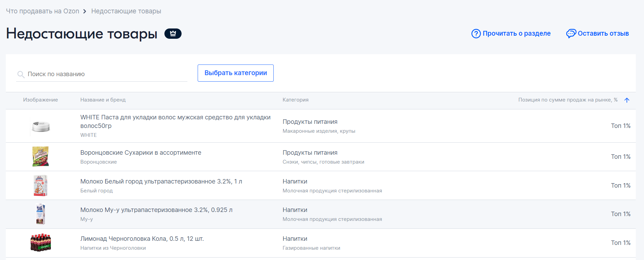Select the Воронцовские Сухарики в ассортименте title

pyautogui.click(x=141, y=153)
